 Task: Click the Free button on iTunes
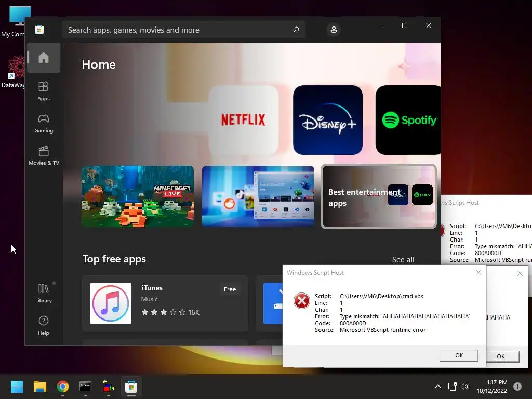(230, 289)
